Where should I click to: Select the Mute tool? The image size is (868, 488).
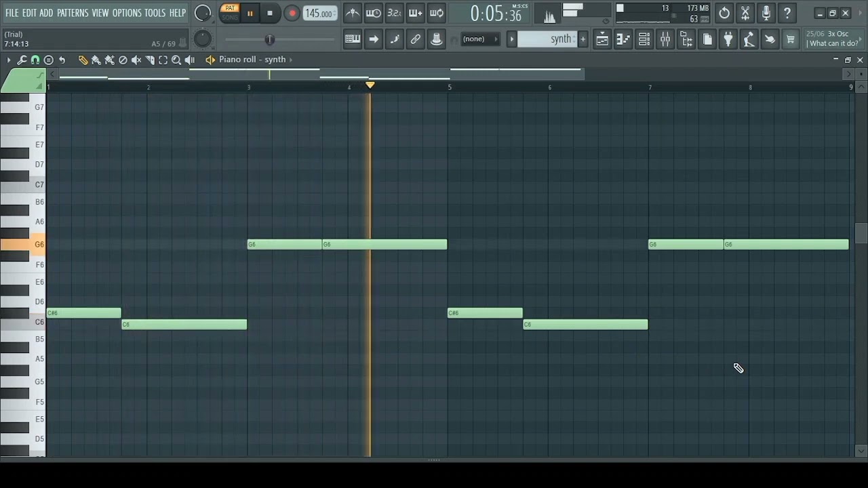coord(136,60)
